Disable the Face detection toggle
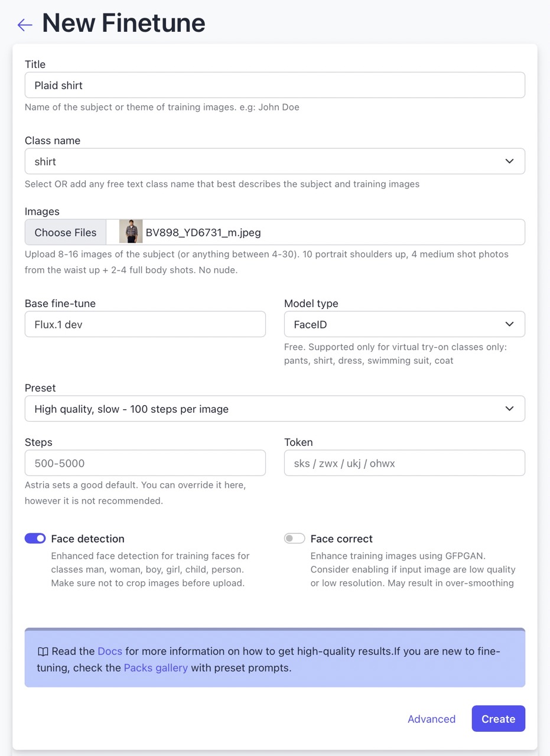 click(x=35, y=539)
